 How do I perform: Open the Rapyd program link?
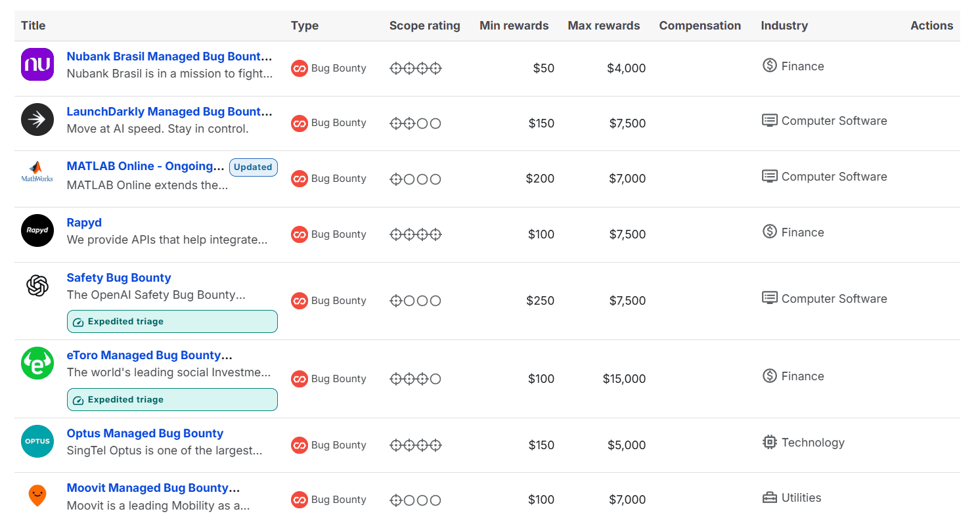84,223
